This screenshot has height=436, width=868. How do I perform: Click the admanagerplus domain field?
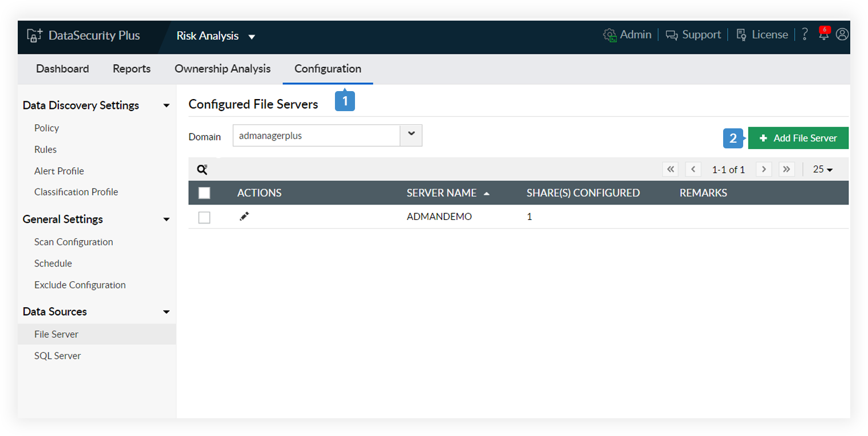coord(317,136)
